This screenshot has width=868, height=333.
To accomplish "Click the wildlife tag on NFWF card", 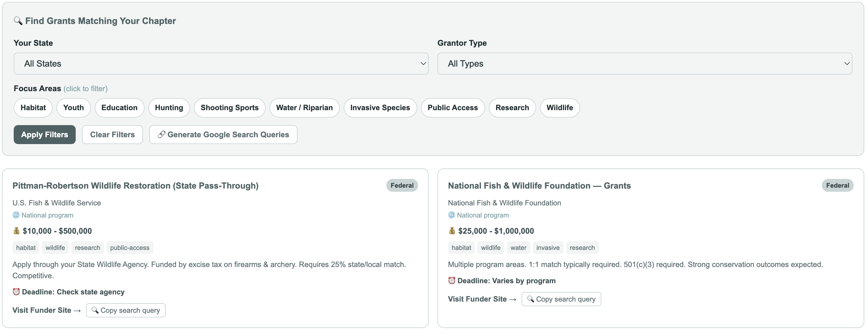I will point(491,248).
